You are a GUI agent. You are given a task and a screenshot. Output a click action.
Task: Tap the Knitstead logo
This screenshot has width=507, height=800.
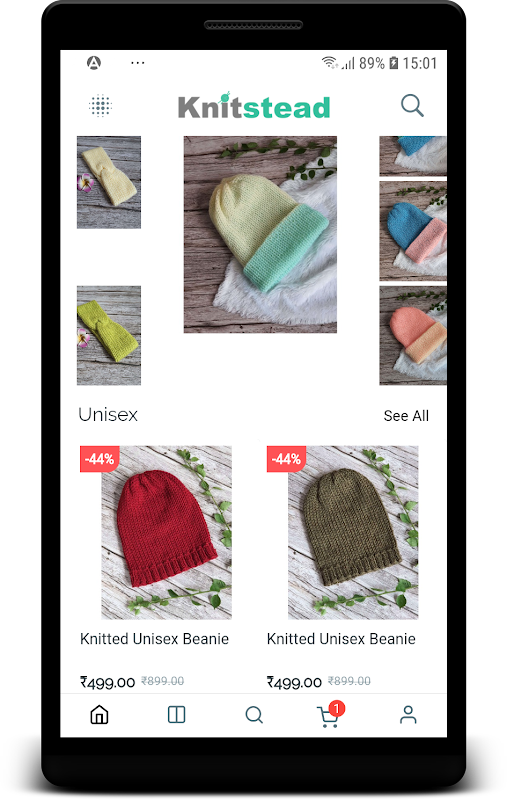pos(254,106)
